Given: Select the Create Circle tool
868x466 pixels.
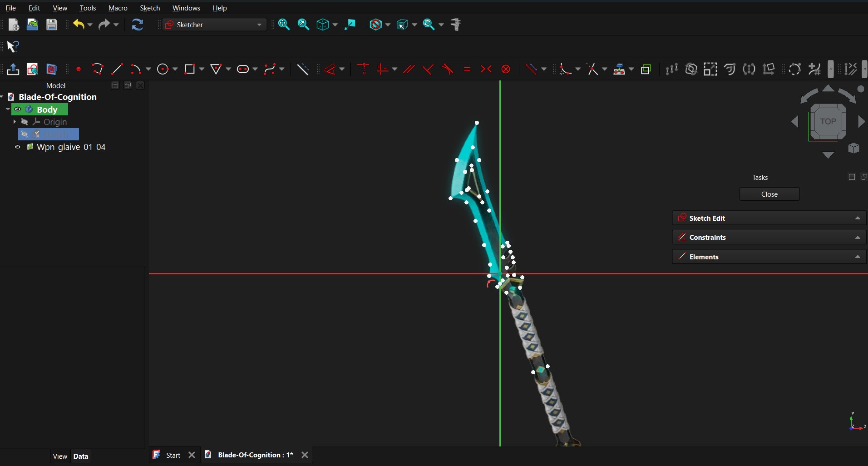Looking at the screenshot, I should pos(163,69).
